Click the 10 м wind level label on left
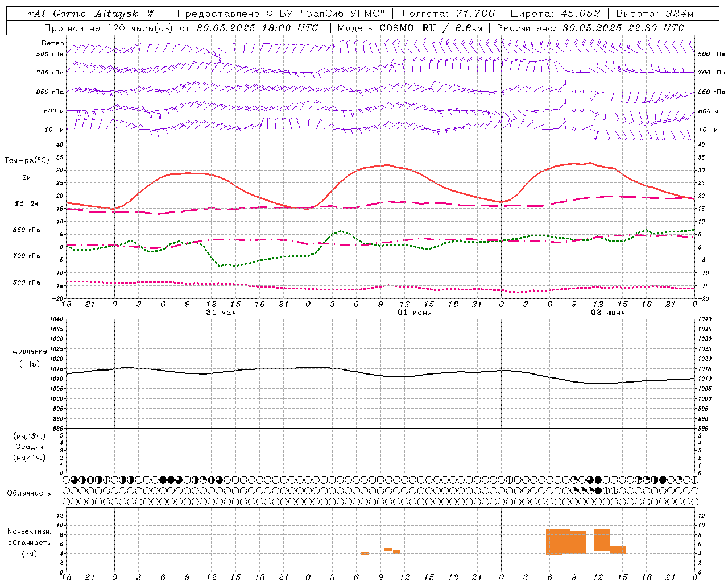This screenshot has height=582, width=728. point(53,130)
